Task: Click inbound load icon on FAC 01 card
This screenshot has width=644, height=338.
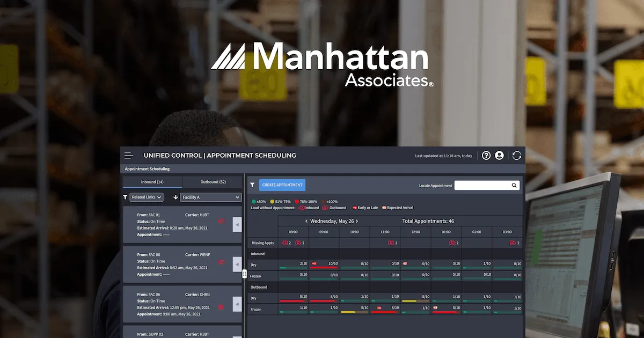Action: tap(221, 221)
